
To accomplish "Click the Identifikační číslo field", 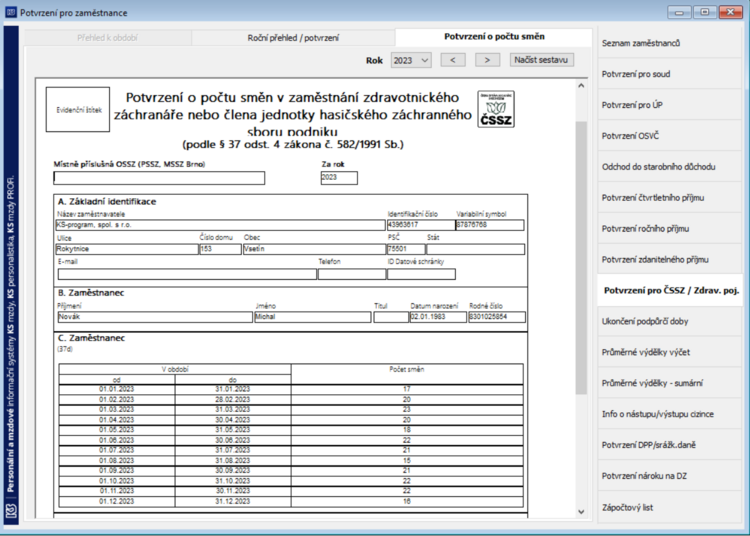I will tap(421, 225).
